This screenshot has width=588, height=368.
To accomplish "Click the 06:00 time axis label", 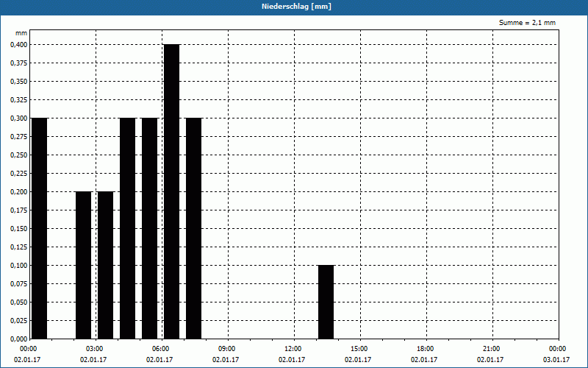I will pos(160,349).
